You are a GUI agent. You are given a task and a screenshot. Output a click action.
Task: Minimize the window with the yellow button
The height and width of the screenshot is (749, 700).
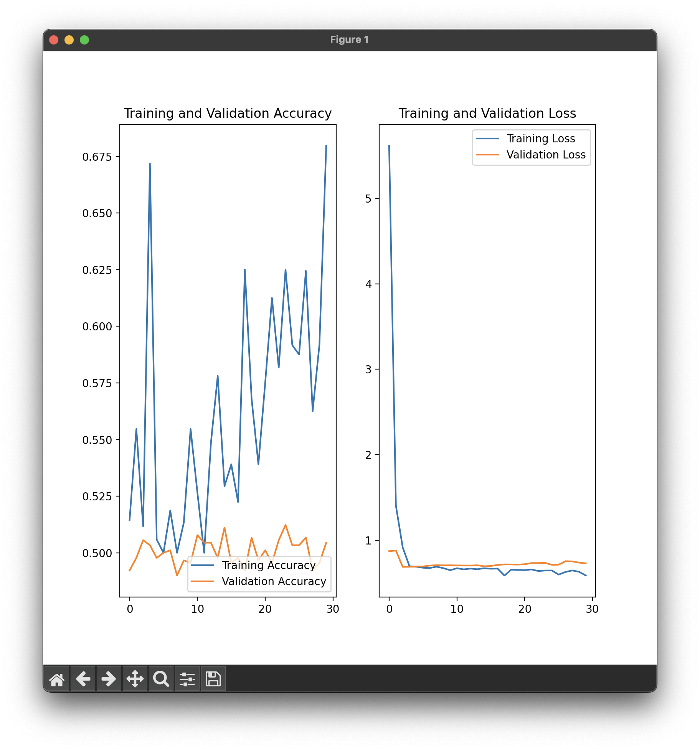(69, 40)
